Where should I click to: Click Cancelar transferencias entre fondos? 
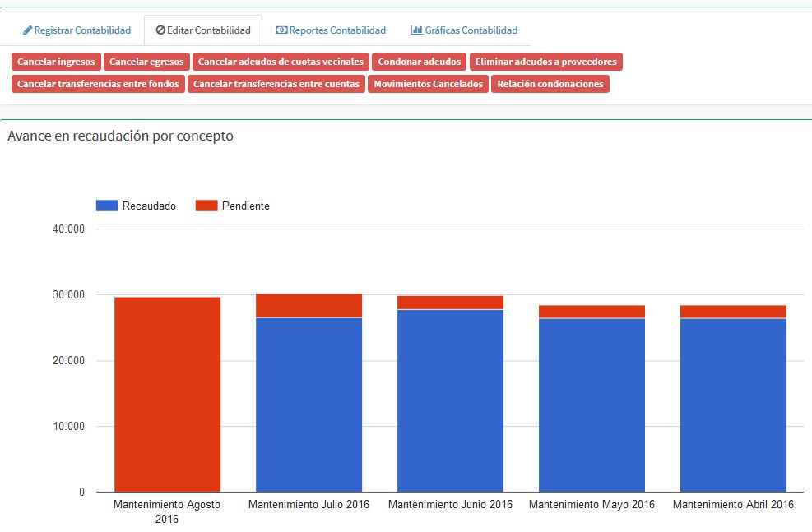pyautogui.click(x=98, y=84)
